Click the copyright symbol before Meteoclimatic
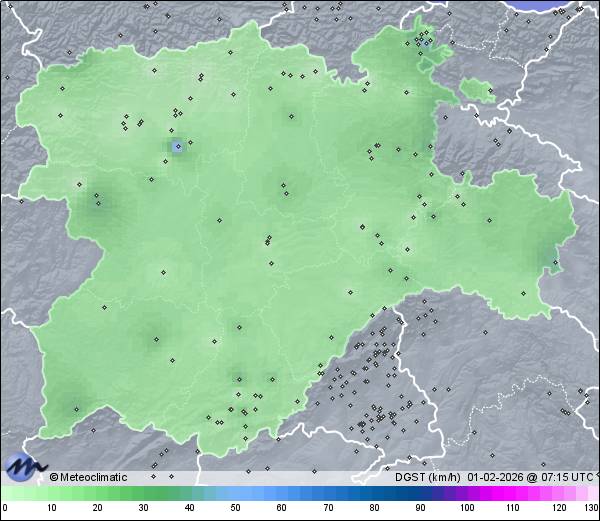 point(54,477)
